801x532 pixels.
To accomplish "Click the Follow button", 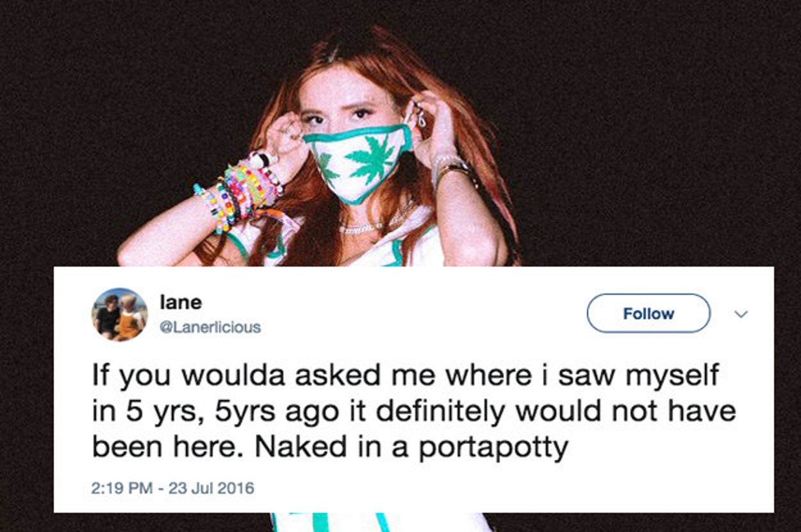I will click(648, 313).
